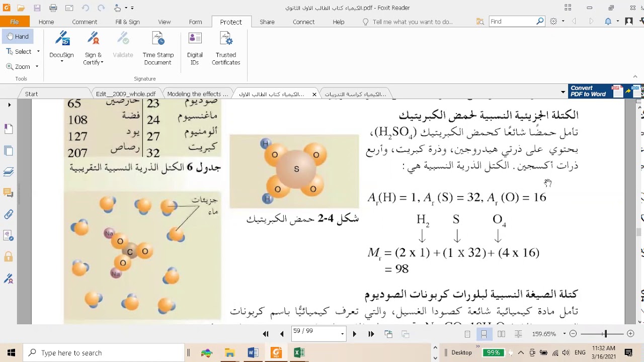644x362 pixels.
Task: Click the previous view icon in the status bar
Action: [x=388, y=334]
